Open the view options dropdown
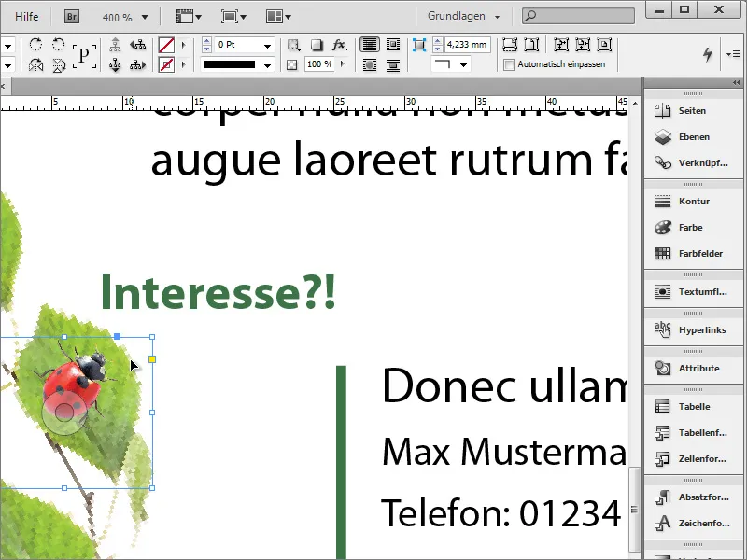This screenshot has width=747, height=560. coord(189,17)
